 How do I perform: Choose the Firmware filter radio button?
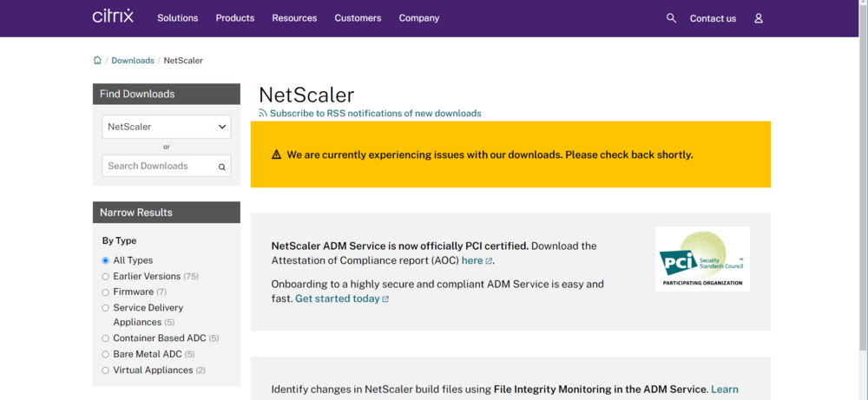[106, 292]
